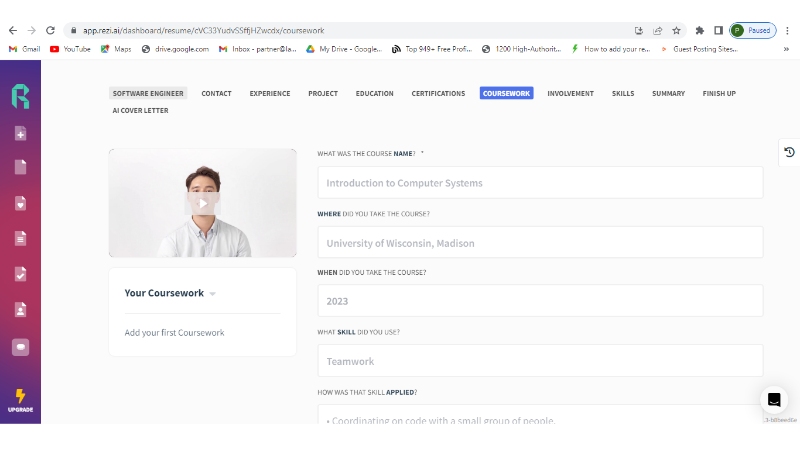
Task: Click the new document plus icon
Action: click(x=20, y=134)
